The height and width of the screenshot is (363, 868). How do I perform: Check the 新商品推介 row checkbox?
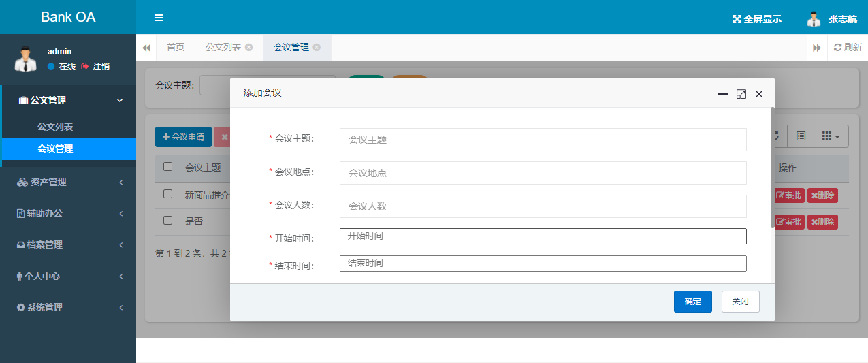167,193
